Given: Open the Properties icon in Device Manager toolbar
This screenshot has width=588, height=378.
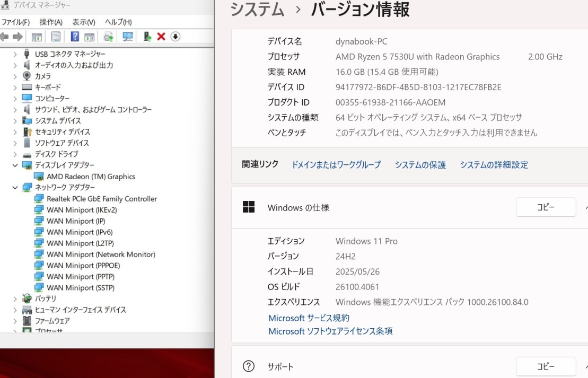Looking at the screenshot, I should pyautogui.click(x=56, y=36).
